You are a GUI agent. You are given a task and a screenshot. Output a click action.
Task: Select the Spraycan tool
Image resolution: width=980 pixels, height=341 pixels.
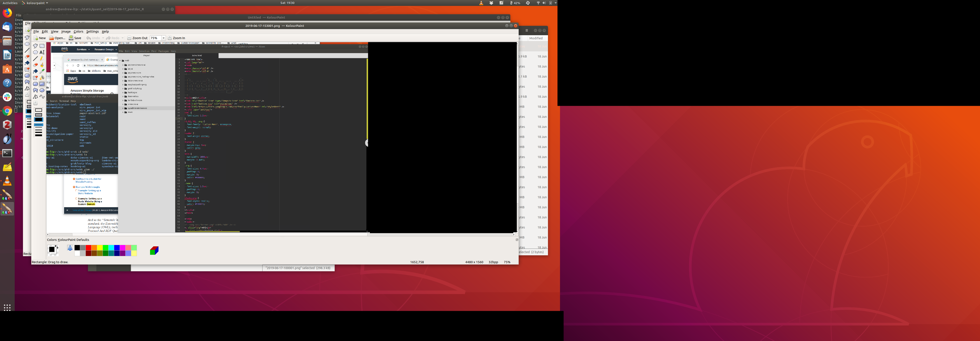click(42, 78)
